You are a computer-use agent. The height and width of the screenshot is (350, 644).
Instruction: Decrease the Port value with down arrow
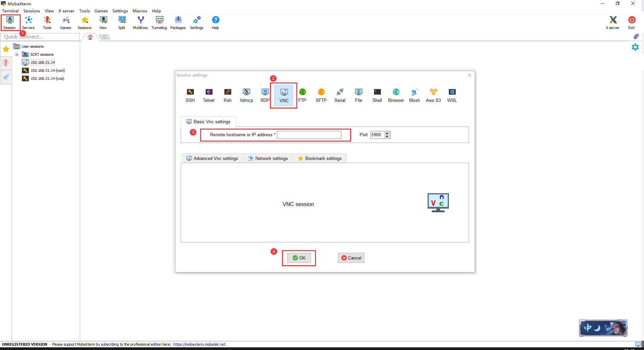tap(387, 137)
